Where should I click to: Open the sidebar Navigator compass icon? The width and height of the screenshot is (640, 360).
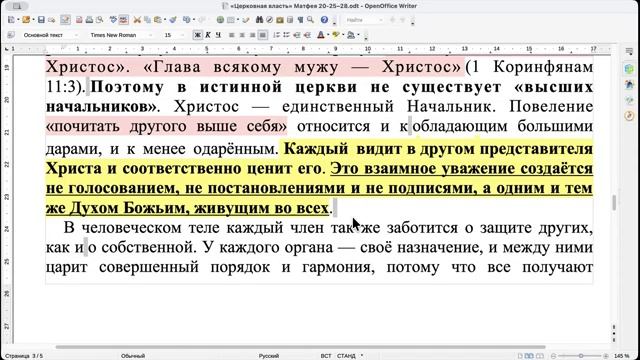click(629, 116)
